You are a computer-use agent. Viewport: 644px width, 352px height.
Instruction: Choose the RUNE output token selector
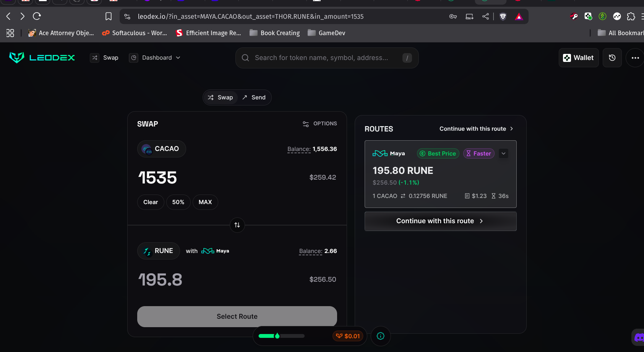(x=158, y=251)
